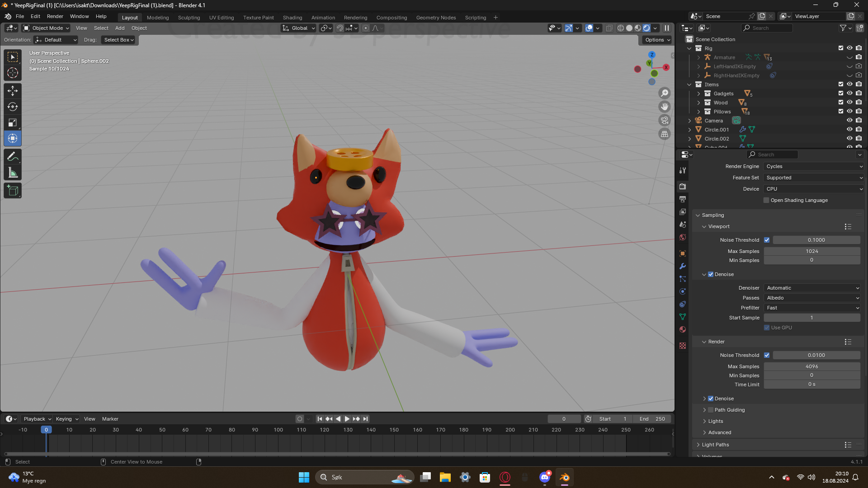Activate the Rotate tool
Image resolution: width=868 pixels, height=488 pixels.
(13, 107)
